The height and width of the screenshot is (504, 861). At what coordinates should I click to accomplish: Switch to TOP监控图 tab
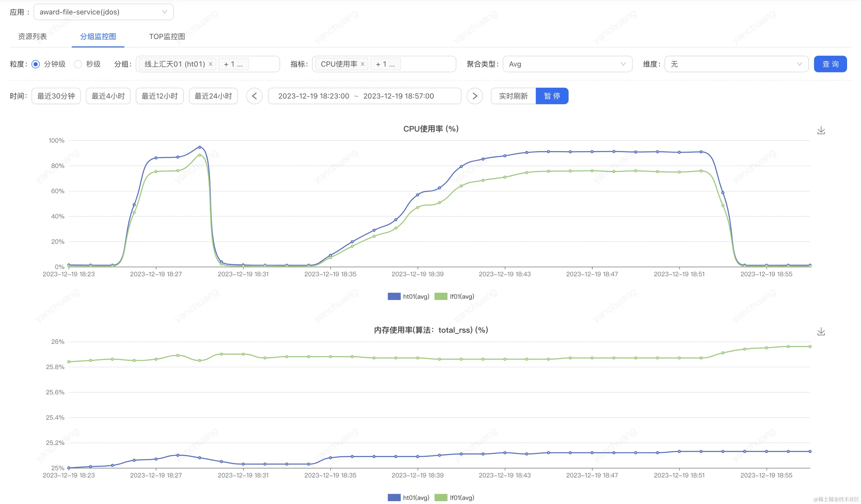coord(167,36)
